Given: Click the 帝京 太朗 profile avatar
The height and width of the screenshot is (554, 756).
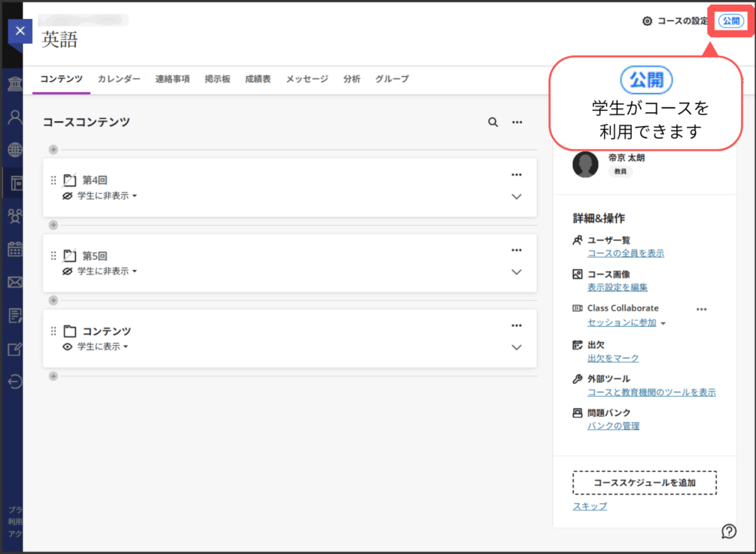Looking at the screenshot, I should pyautogui.click(x=585, y=165).
